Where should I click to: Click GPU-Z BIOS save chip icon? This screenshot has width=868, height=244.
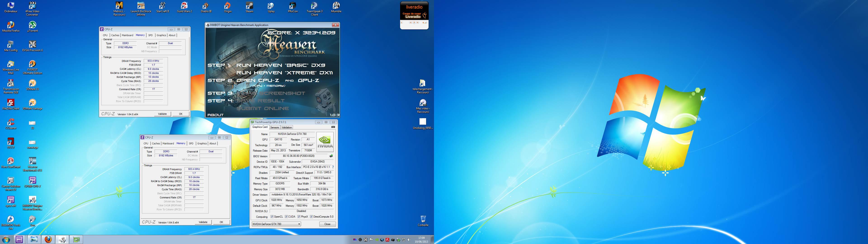coord(331,156)
